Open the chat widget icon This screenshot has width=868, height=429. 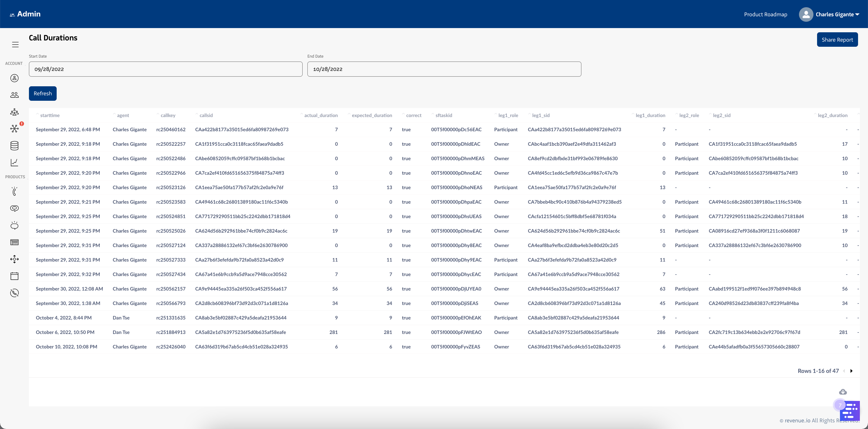point(850,411)
